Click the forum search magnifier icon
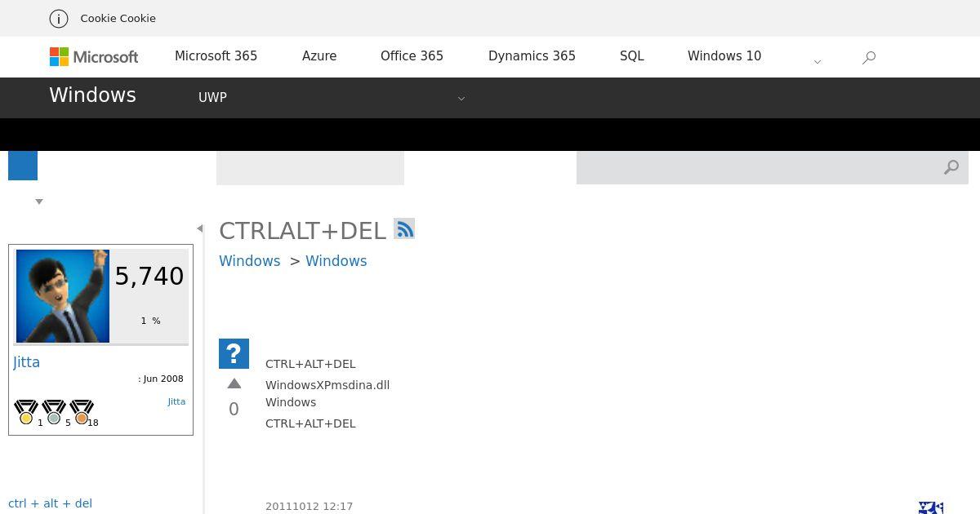980x514 pixels. click(951, 167)
